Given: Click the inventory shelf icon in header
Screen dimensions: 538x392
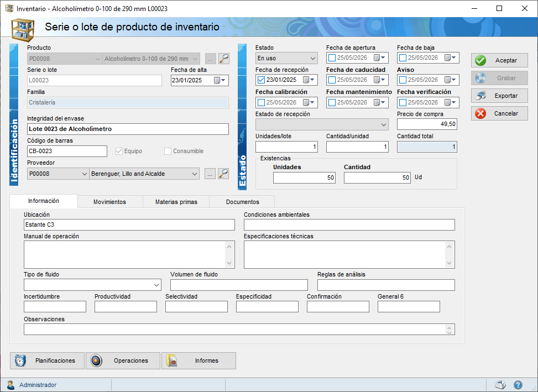Looking at the screenshot, I should (x=23, y=29).
